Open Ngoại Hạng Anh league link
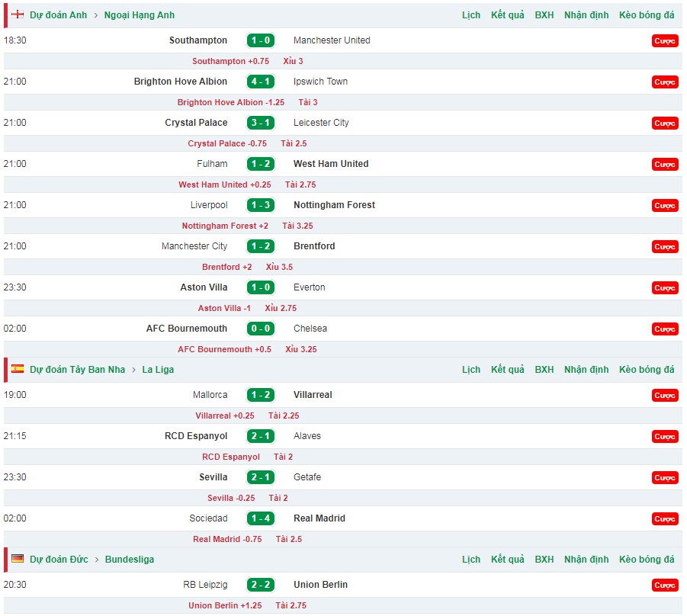This screenshot has height=616, width=687. point(140,15)
